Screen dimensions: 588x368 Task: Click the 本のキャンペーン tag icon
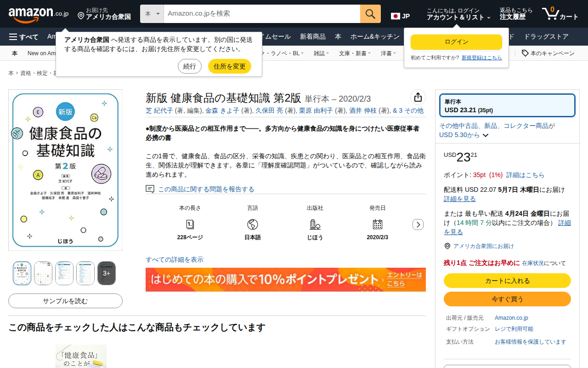525,53
